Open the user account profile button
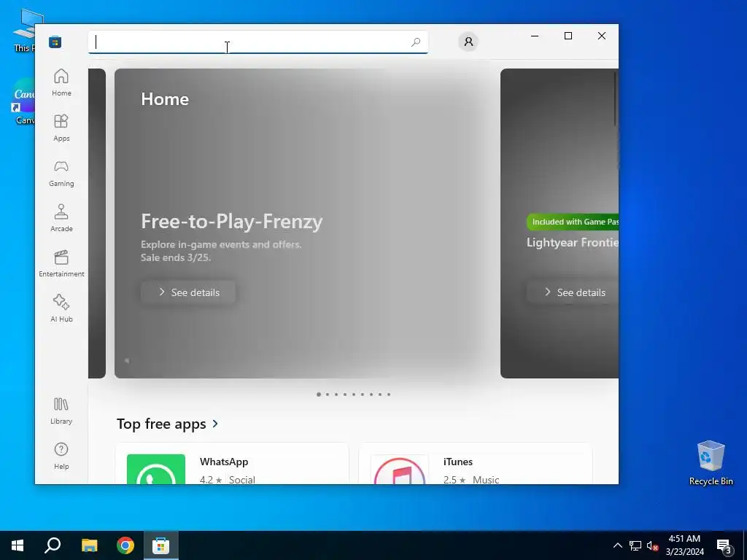This screenshot has height=560, width=747. point(468,42)
